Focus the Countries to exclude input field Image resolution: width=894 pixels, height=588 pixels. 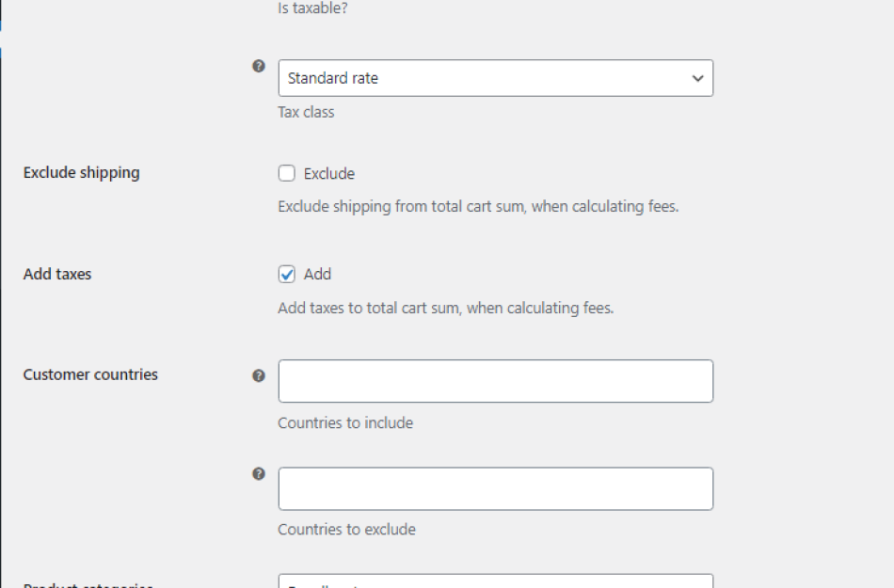495,487
